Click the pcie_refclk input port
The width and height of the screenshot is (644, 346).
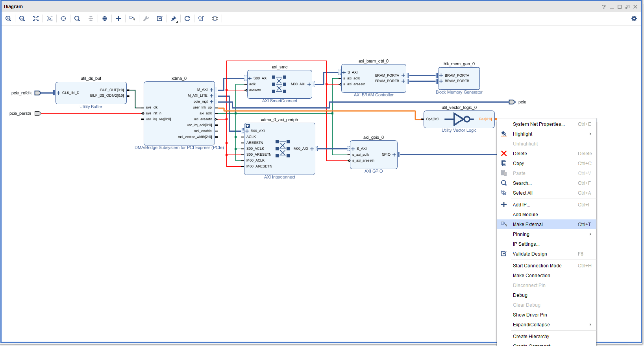38,93
